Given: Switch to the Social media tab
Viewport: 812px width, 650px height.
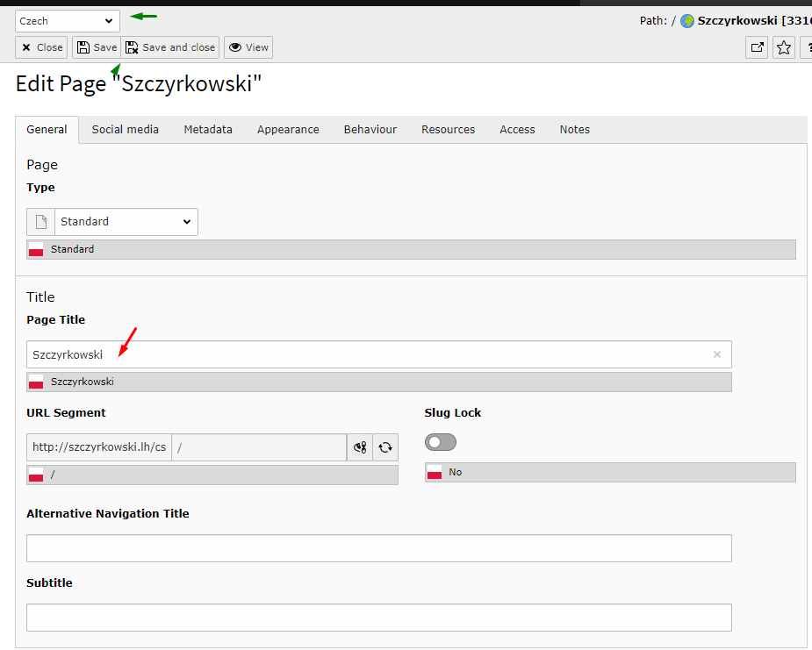Looking at the screenshot, I should tap(126, 129).
